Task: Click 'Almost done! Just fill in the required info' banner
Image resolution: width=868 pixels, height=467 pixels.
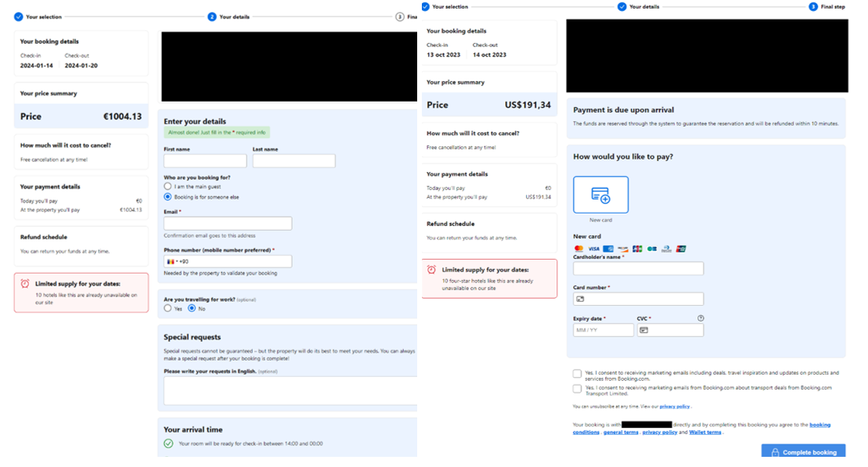Action: (217, 133)
